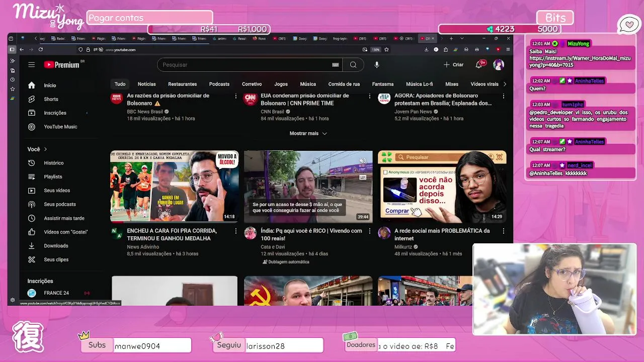Click the Milkurtz channel avatar
This screenshot has height=362, width=644.
[x=384, y=233]
